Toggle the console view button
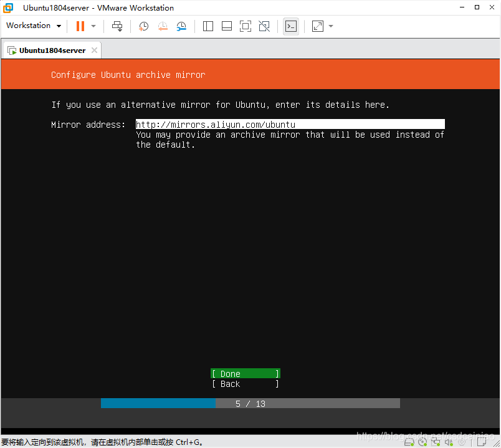This screenshot has height=448, width=501. coord(291,26)
